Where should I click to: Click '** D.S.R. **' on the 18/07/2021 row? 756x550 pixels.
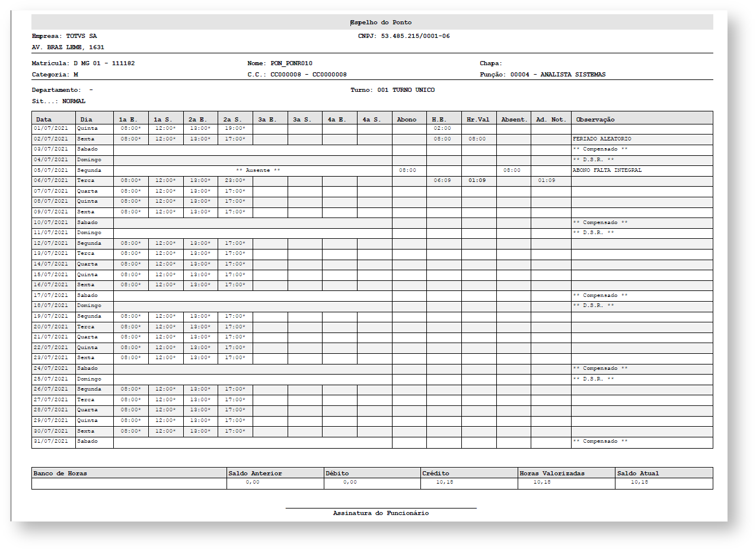pos(593,306)
